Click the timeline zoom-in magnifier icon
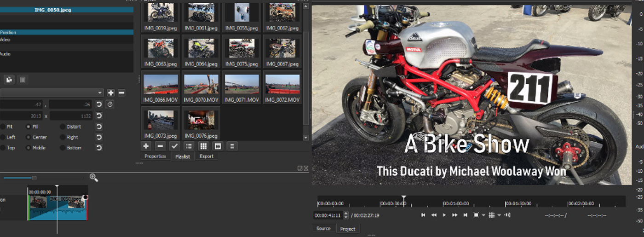This screenshot has height=237, width=644. coord(93,178)
